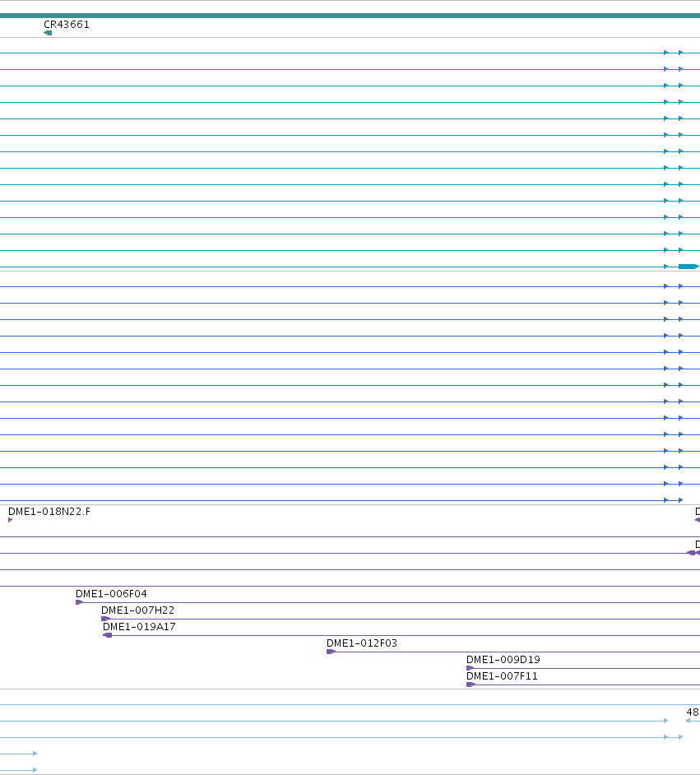
Task: Click the light-blue left arrow beneath the 48 label
Action: click(x=688, y=721)
